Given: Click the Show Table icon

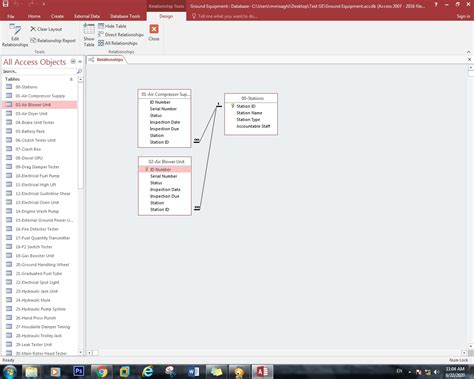Looking at the screenshot, I should (x=89, y=29).
